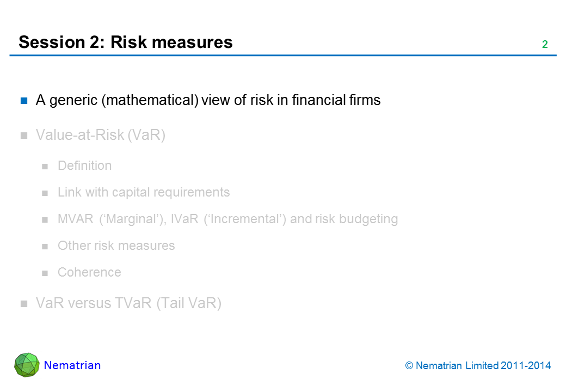Click the bullet beside 'VaR versus TVaR'
Viewport: 566px width, 392px height.
pyautogui.click(x=24, y=304)
